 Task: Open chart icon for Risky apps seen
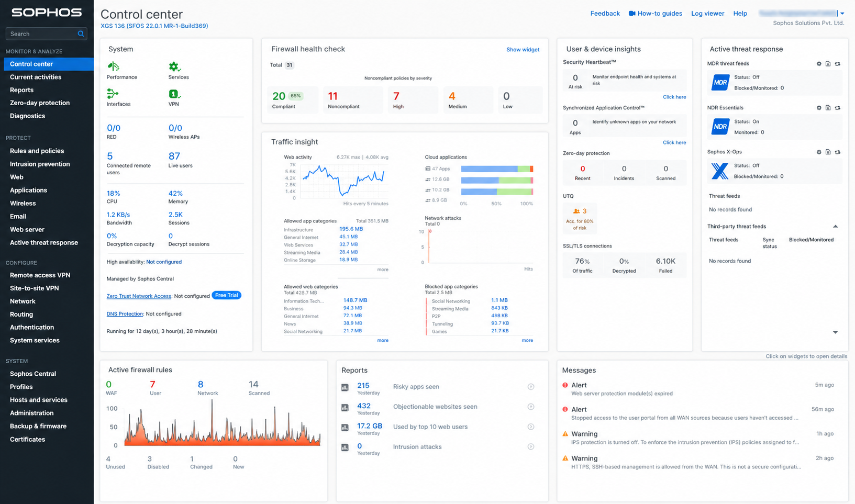click(345, 387)
